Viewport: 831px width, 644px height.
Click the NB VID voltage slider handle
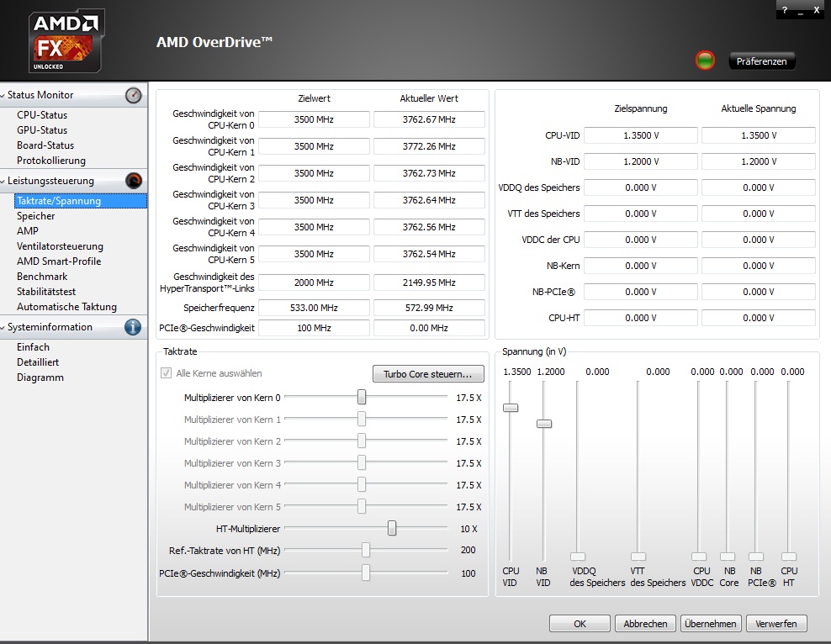543,424
